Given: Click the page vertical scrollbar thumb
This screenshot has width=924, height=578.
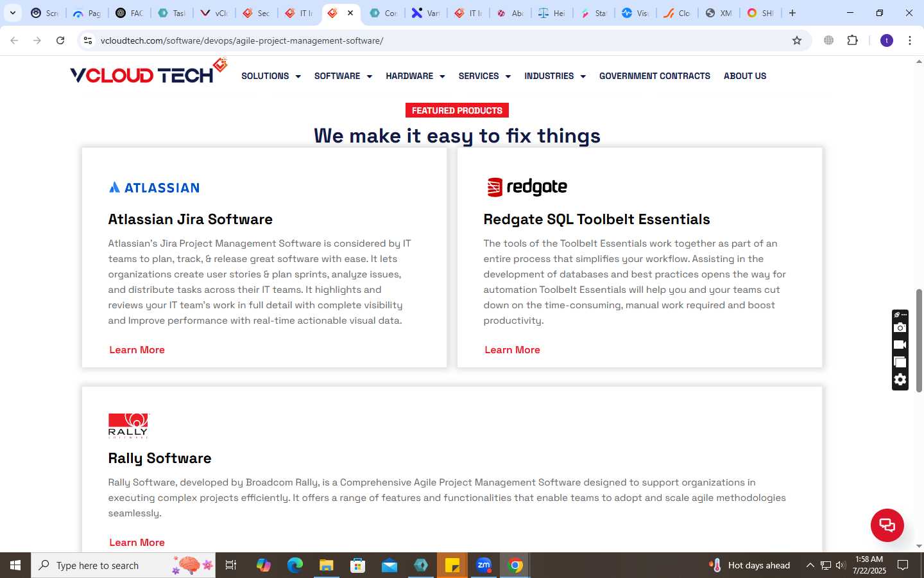Looking at the screenshot, I should (x=919, y=340).
